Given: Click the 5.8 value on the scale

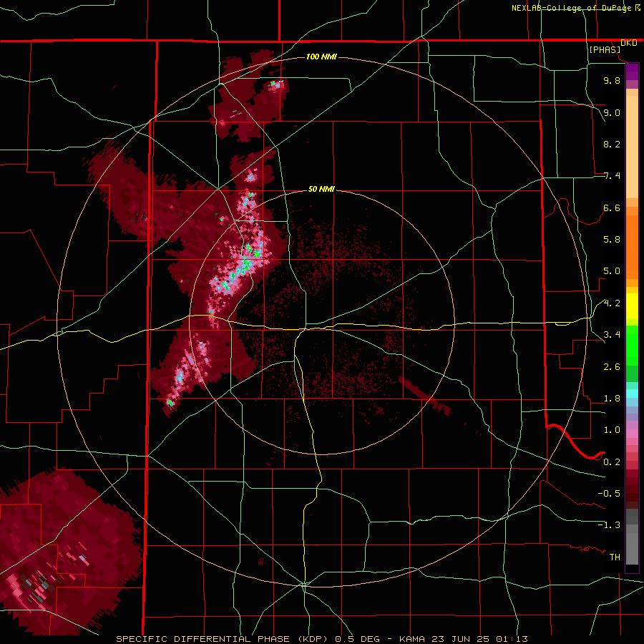Looking at the screenshot, I should click(x=612, y=240).
